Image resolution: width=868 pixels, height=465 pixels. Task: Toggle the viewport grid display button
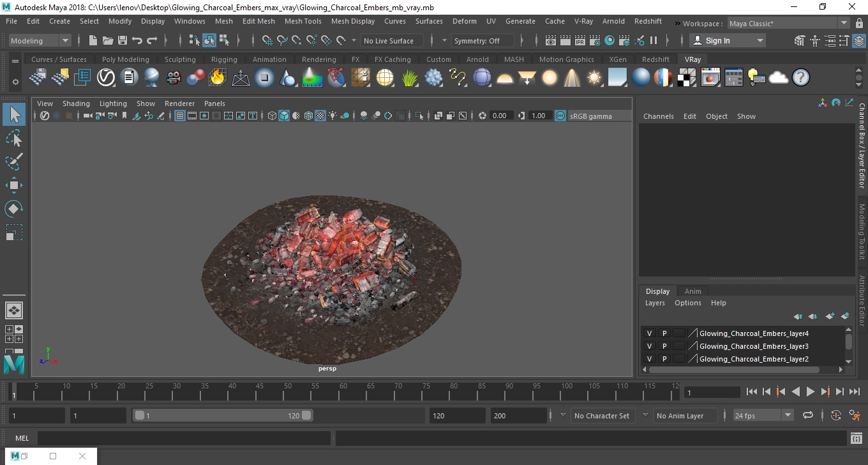point(180,116)
